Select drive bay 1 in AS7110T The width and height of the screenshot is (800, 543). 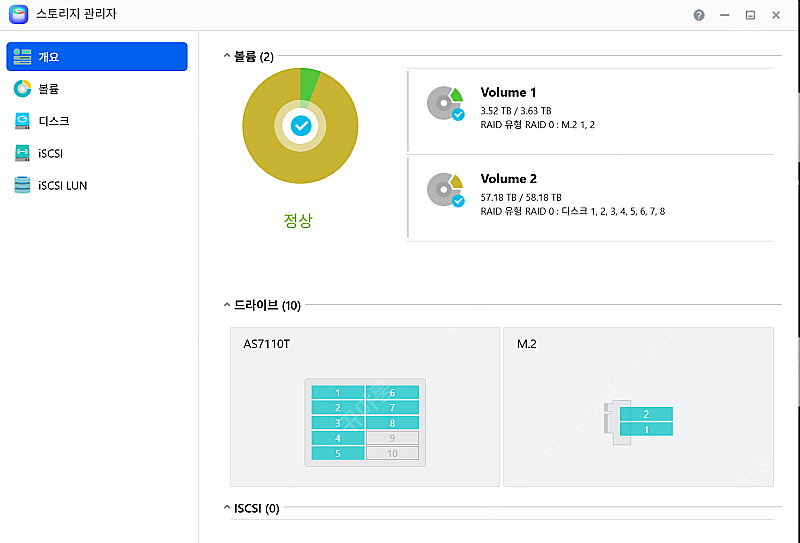coord(338,392)
